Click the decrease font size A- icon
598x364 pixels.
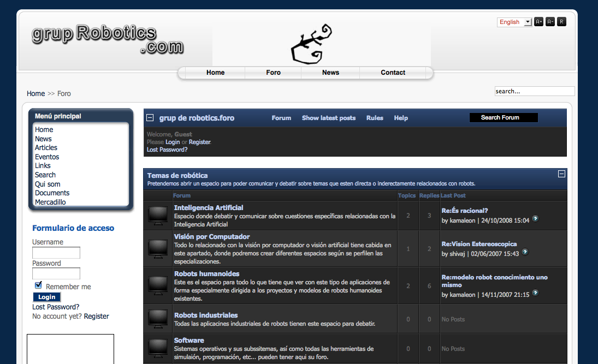550,22
